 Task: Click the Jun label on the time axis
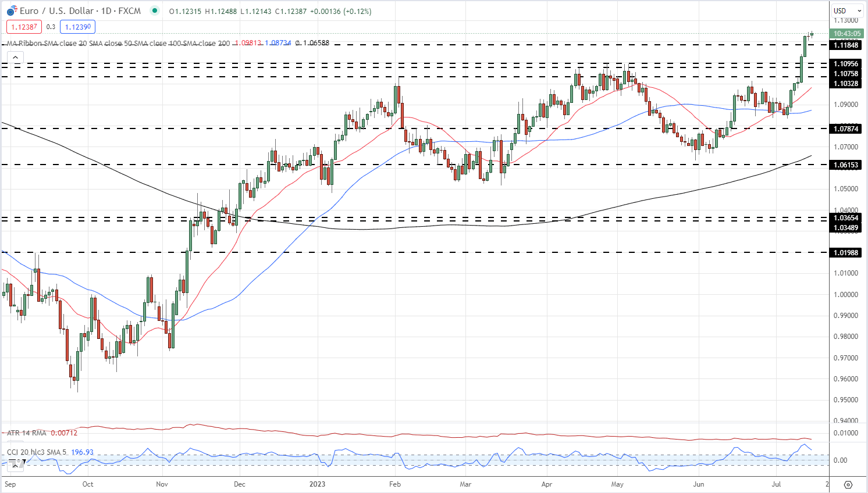699,484
